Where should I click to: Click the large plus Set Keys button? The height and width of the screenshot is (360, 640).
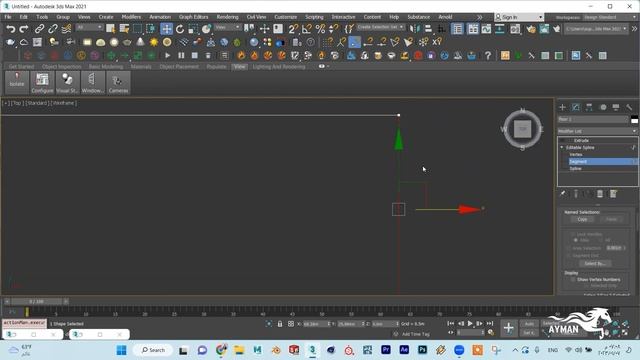[x=509, y=328]
